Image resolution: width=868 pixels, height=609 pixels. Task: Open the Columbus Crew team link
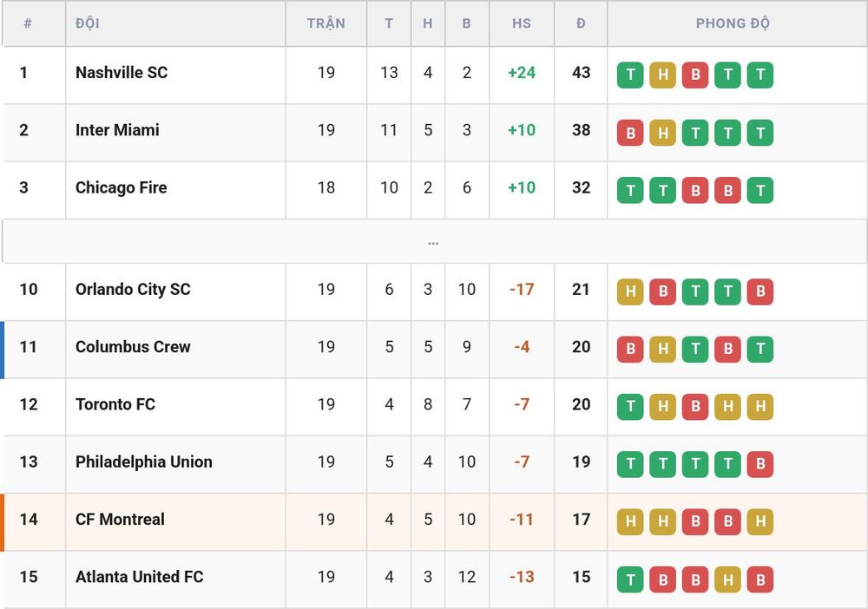[133, 347]
